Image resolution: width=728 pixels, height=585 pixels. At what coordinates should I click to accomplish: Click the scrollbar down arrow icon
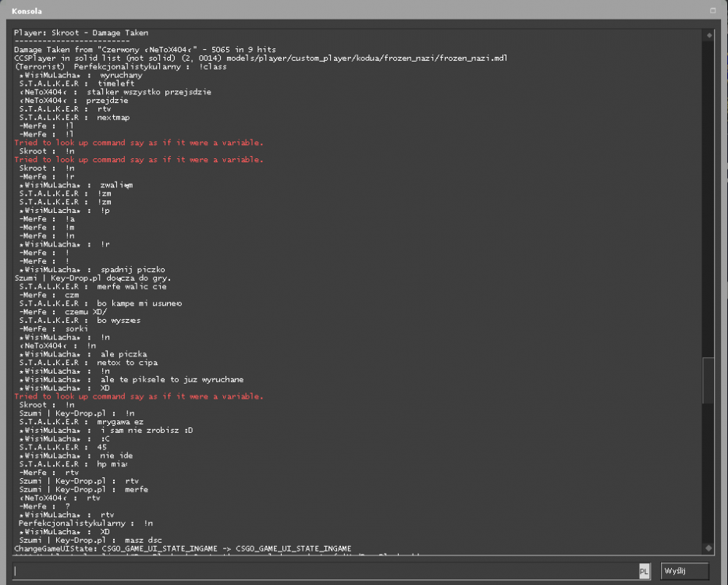(708, 548)
